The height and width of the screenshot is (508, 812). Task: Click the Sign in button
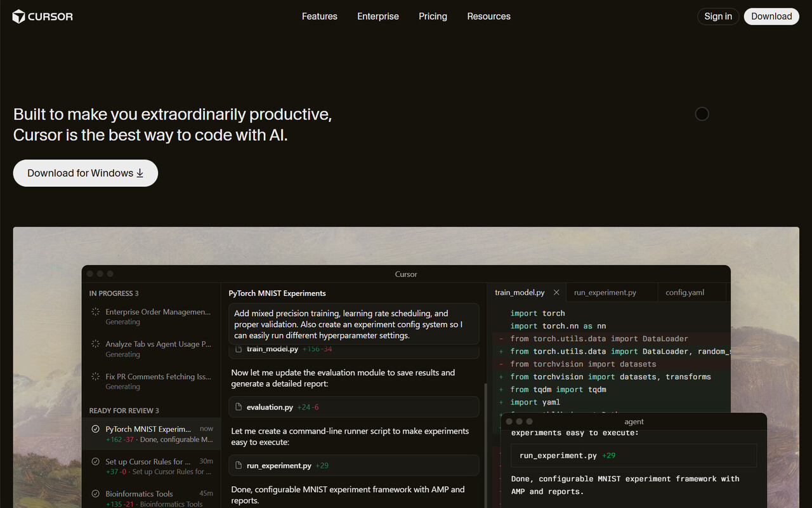tap(717, 17)
